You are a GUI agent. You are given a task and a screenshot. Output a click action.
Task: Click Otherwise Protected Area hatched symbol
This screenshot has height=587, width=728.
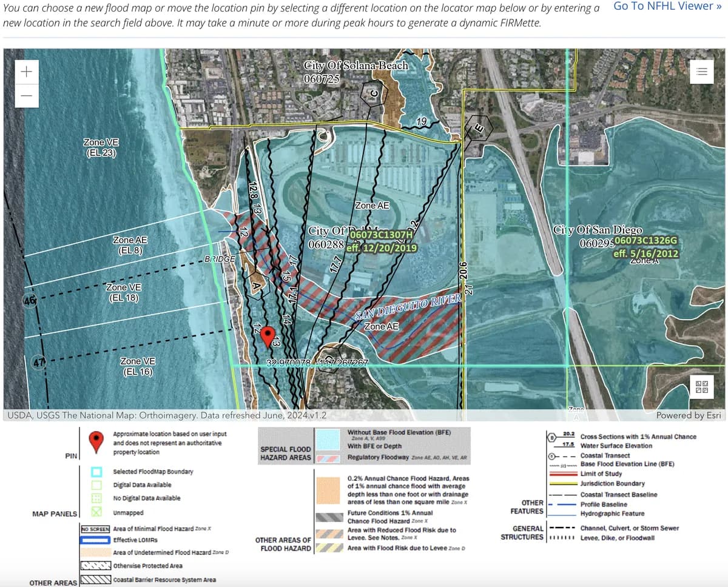click(x=95, y=565)
